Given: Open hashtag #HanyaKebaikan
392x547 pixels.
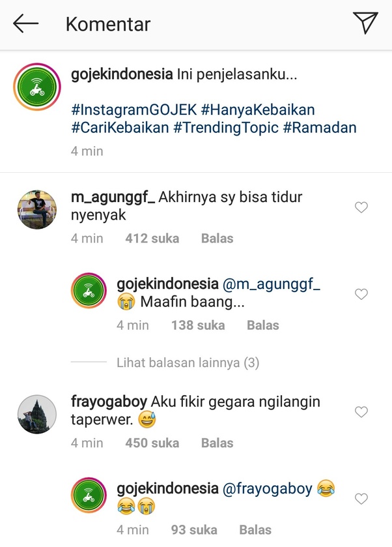Looking at the screenshot, I should [x=259, y=110].
